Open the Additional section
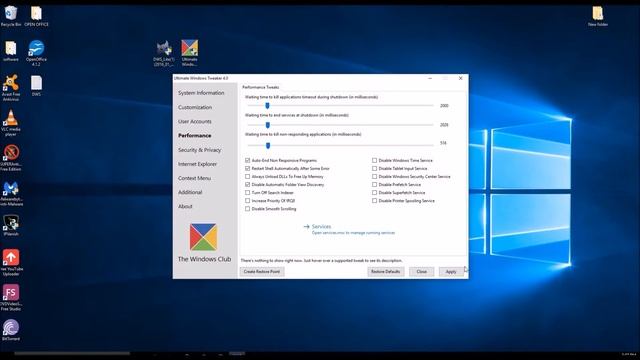Viewport: 640px width, 360px height. (190, 192)
